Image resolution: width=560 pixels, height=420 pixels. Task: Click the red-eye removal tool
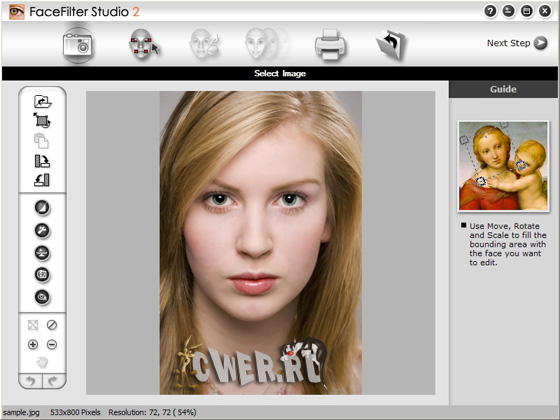click(x=42, y=297)
